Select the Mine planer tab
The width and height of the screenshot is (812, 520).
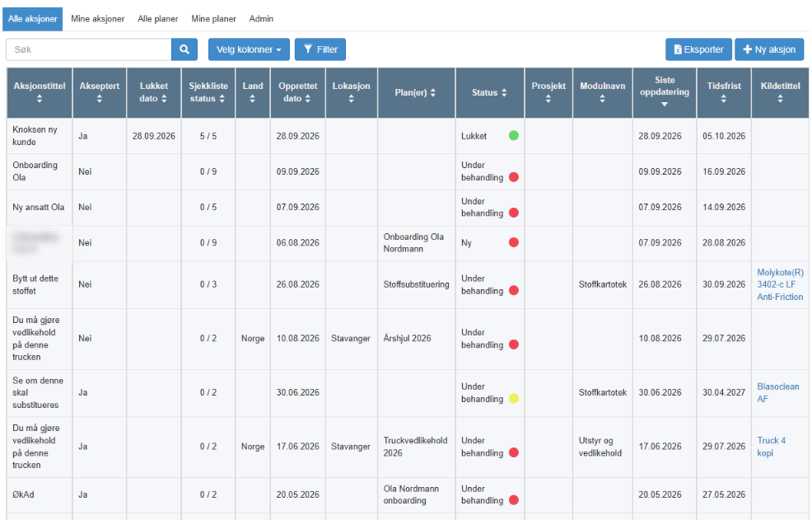pos(213,19)
